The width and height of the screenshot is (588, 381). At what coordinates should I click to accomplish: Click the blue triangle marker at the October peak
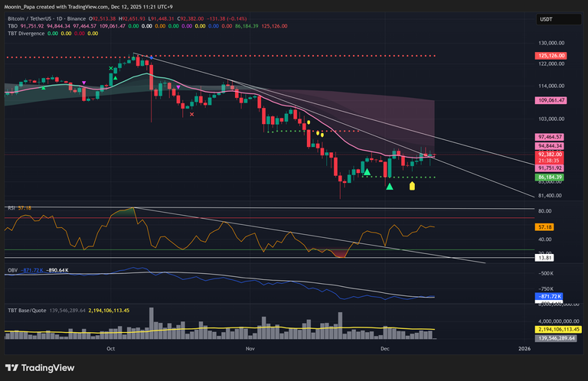tap(152, 57)
